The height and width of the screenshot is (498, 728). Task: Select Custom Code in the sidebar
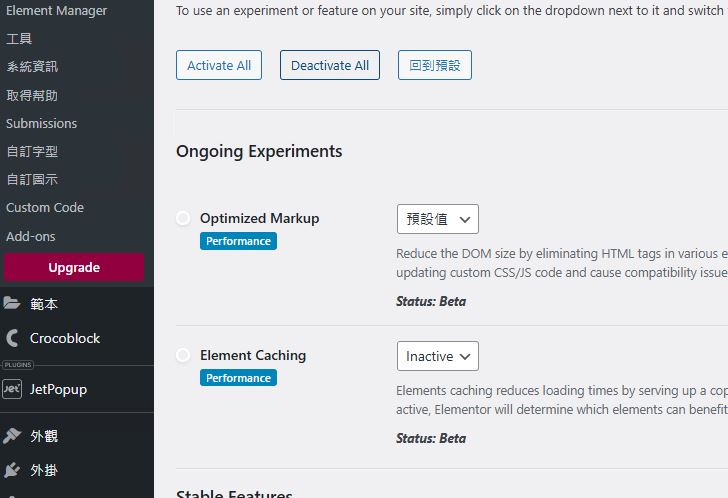coord(45,208)
